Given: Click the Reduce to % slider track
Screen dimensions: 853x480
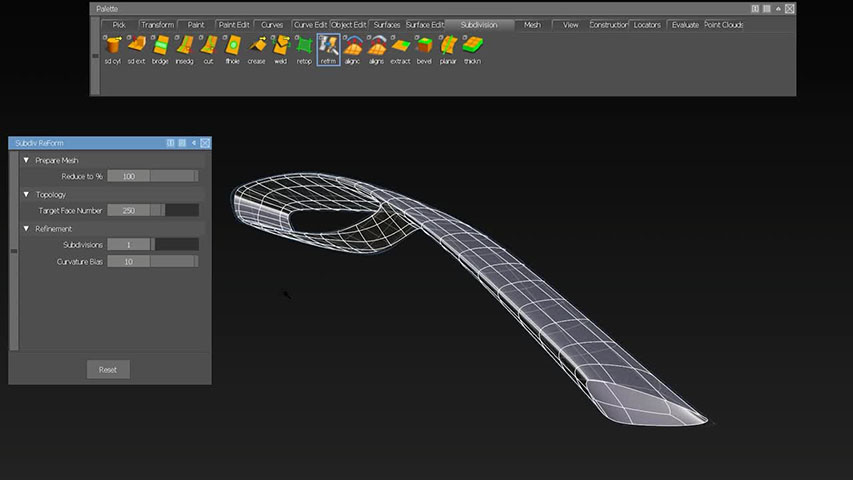Looking at the screenshot, I should pyautogui.click(x=175, y=176).
